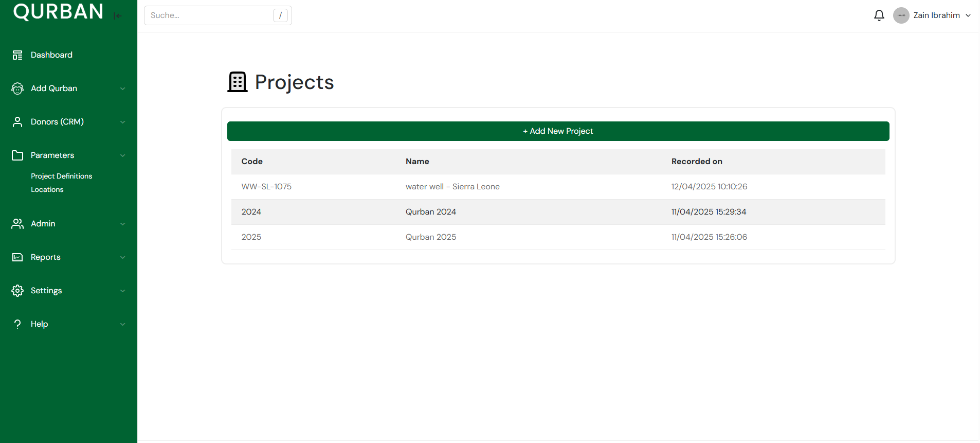Click the Admin users icon
The width and height of the screenshot is (980, 443).
[17, 224]
